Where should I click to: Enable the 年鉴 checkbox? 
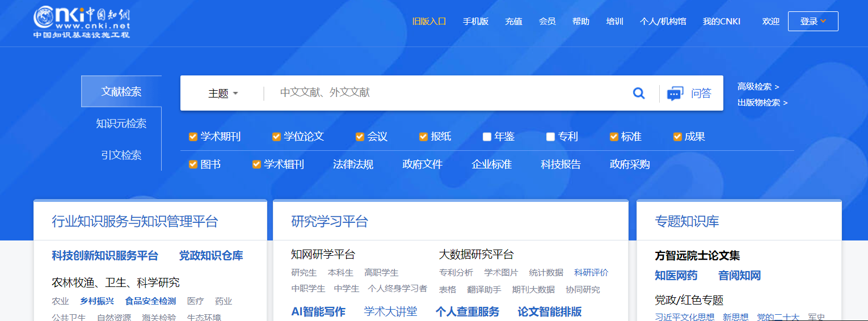click(x=487, y=137)
